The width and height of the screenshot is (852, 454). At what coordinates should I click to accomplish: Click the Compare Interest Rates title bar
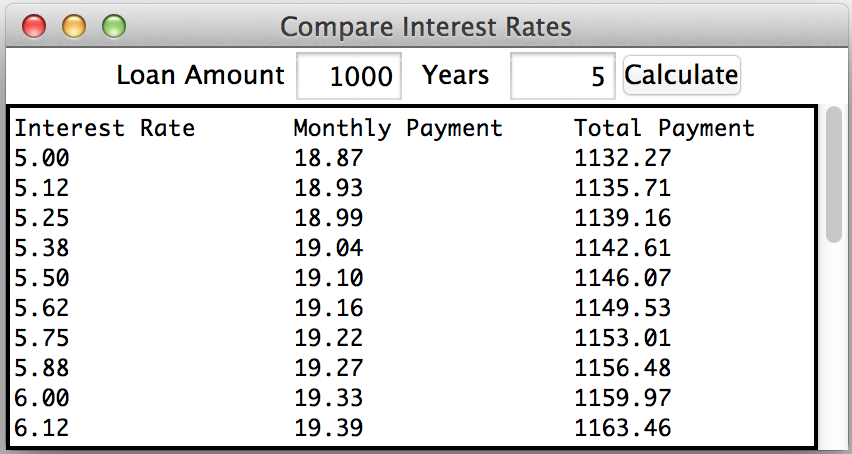click(x=426, y=26)
